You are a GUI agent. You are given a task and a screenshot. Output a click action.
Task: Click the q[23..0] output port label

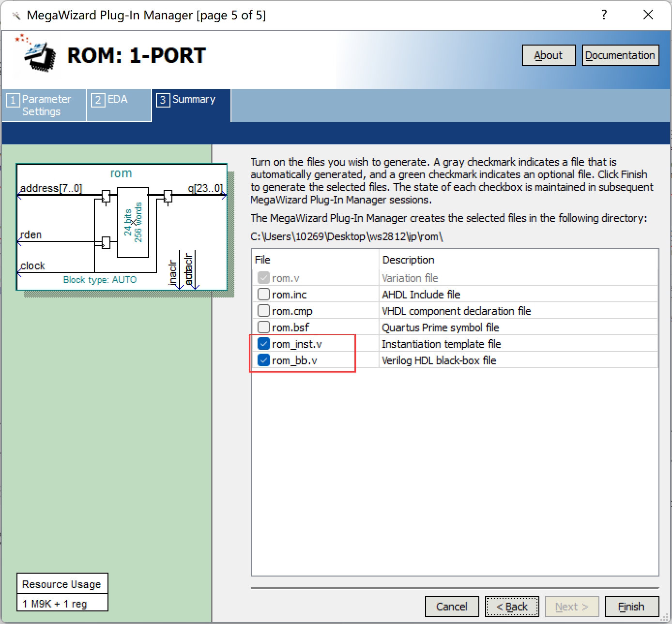(205, 188)
